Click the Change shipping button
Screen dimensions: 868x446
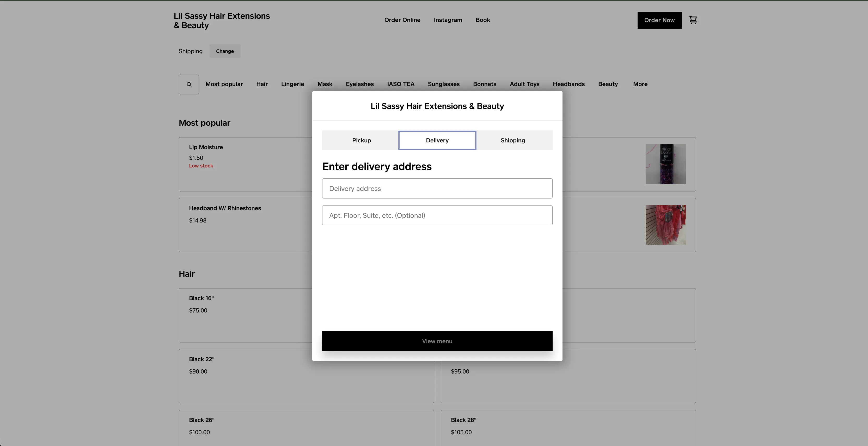(225, 51)
